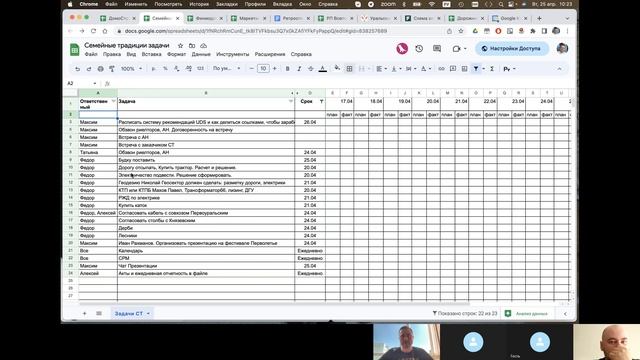Open the Формат menu
640x360 pixels.
[176, 54]
